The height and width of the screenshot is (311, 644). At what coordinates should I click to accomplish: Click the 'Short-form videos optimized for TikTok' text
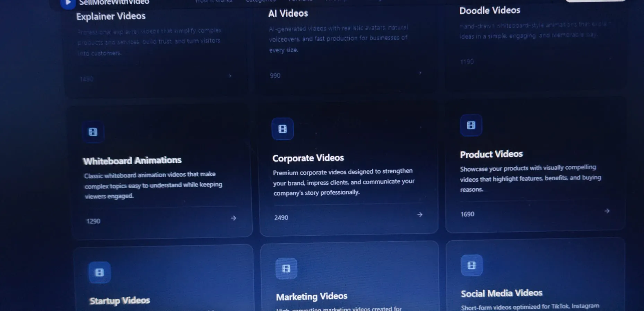coord(530,307)
